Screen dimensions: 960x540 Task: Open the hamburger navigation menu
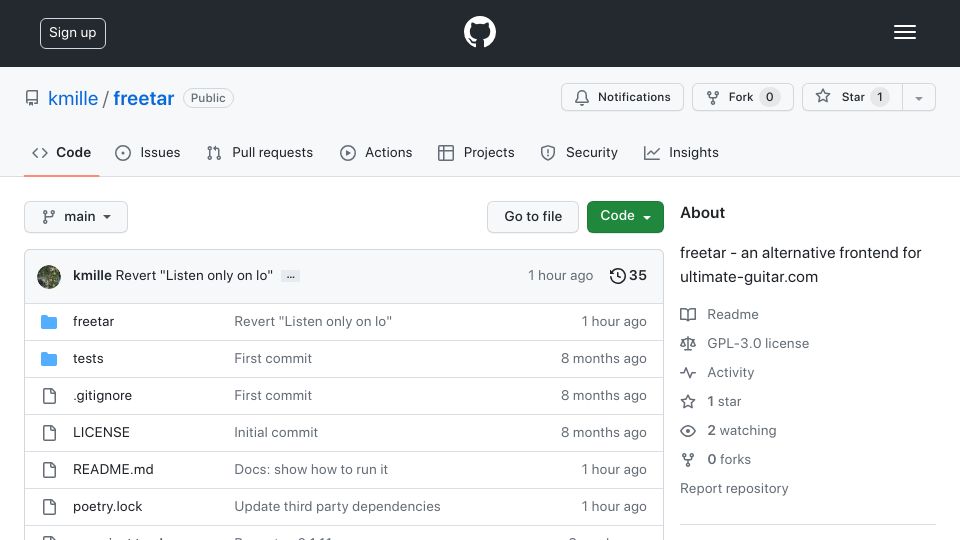click(x=904, y=32)
